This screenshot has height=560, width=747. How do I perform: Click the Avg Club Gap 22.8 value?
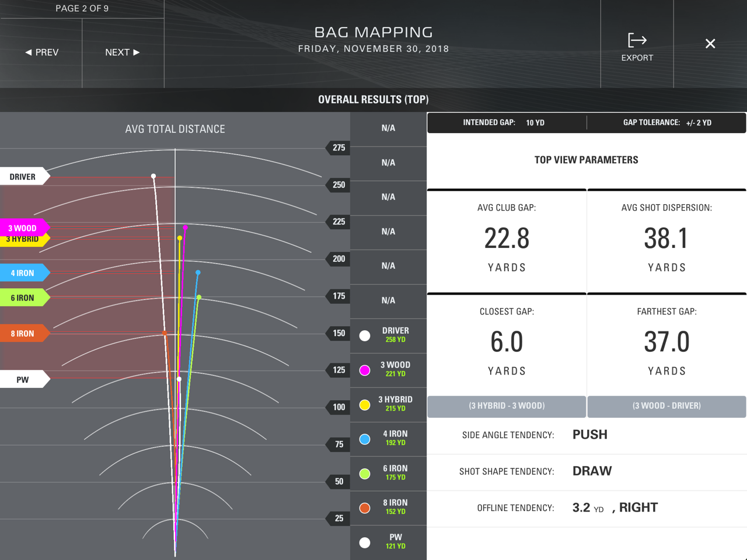pyautogui.click(x=507, y=239)
